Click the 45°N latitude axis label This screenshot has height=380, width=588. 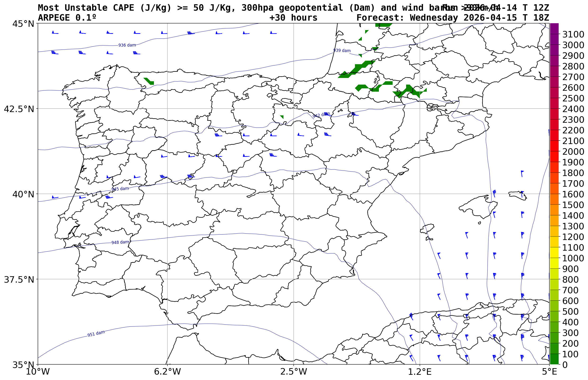[23, 24]
